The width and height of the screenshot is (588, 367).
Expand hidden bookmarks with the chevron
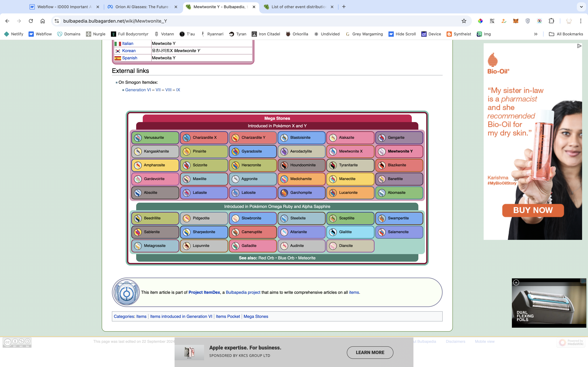[535, 34]
